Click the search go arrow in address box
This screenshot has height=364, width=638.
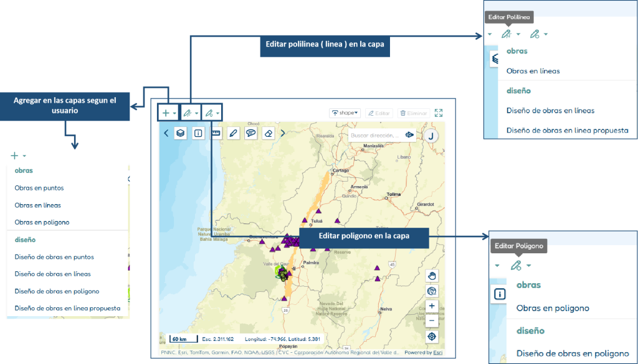(x=409, y=135)
